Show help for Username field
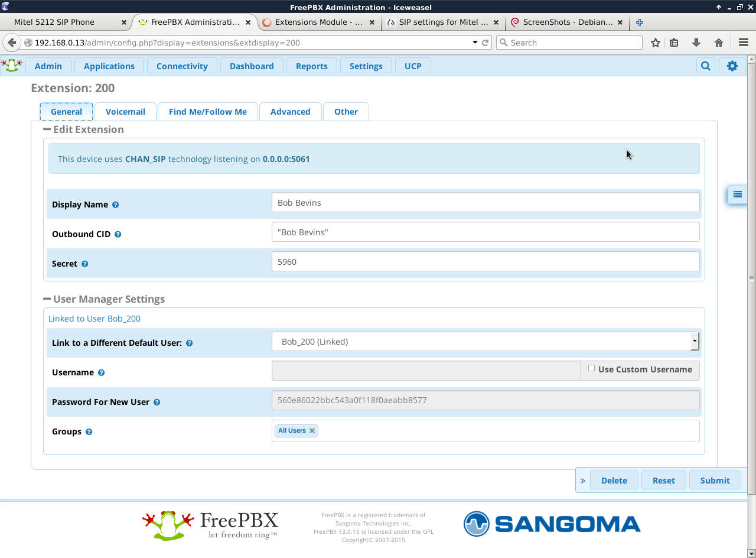 [101, 372]
